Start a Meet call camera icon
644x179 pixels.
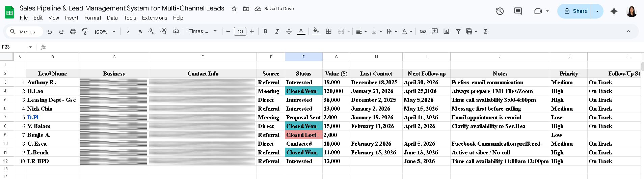[x=538, y=11]
